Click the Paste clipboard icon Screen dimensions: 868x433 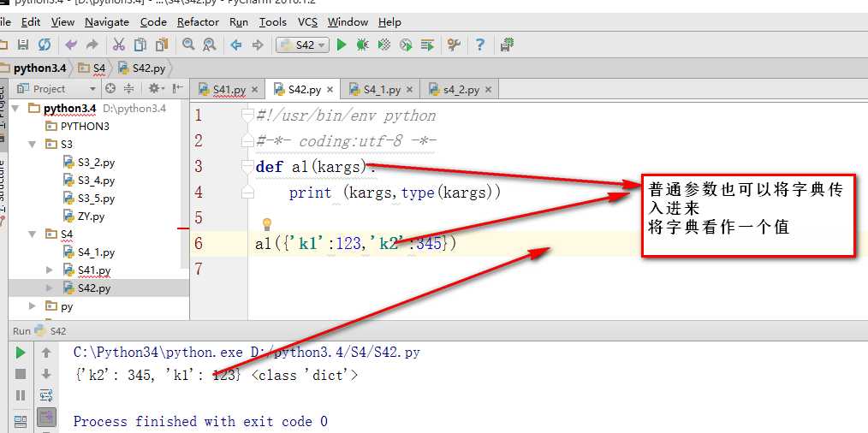162,44
